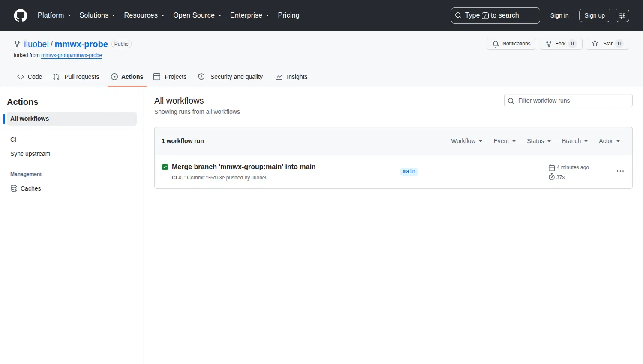Open the Actor filter dropdown
This screenshot has height=364, width=643.
pos(609,141)
